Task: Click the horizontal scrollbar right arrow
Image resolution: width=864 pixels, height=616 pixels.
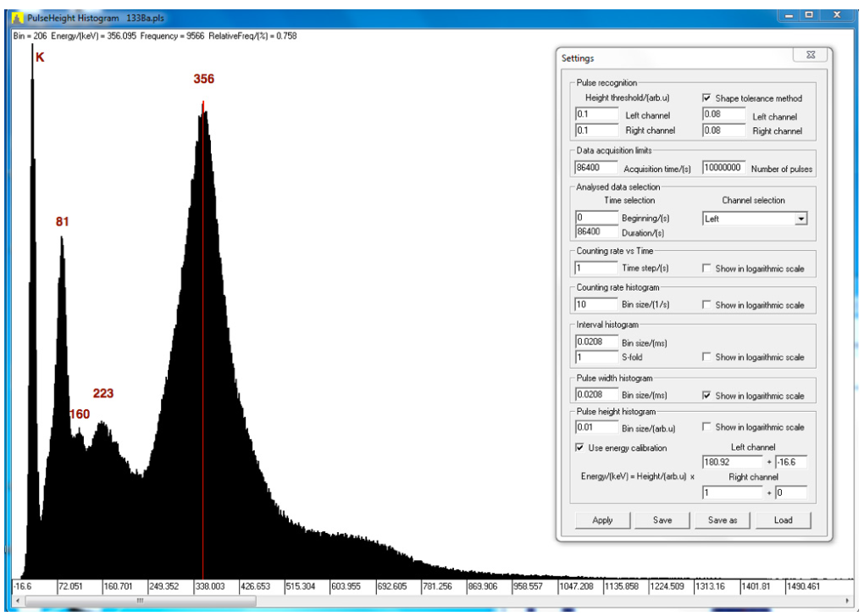Action: pos(847,601)
